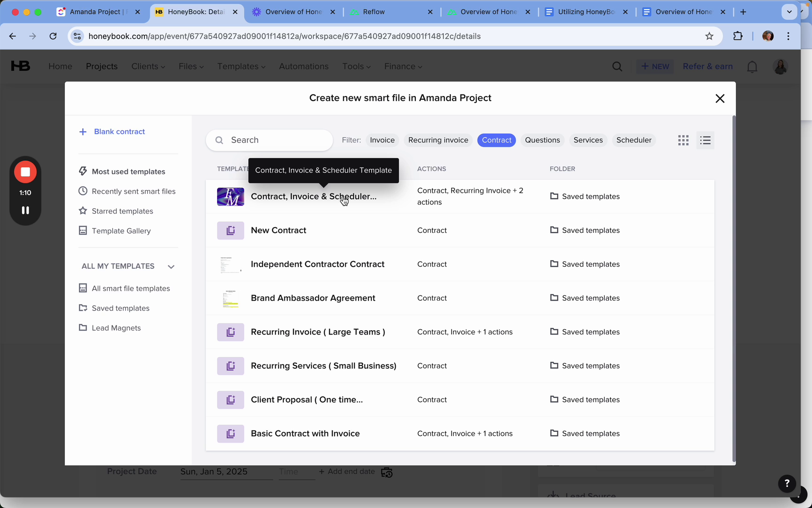812x508 pixels.
Task: Open the Chrome three-dot menu
Action: tap(789, 36)
